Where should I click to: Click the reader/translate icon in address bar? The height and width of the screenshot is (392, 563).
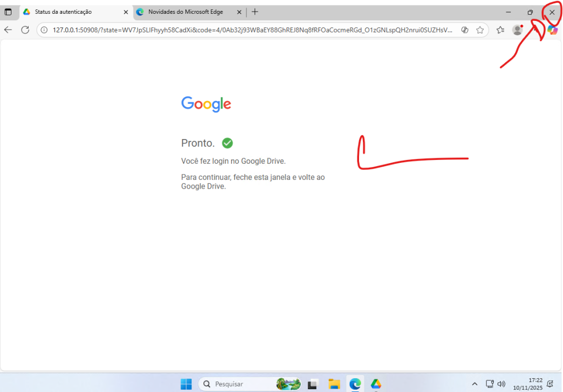(465, 30)
